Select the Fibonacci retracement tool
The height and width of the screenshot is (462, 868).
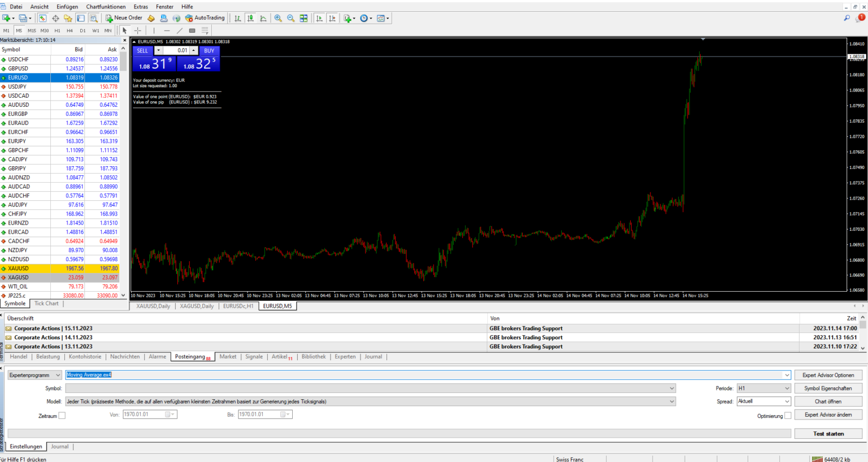tap(205, 30)
